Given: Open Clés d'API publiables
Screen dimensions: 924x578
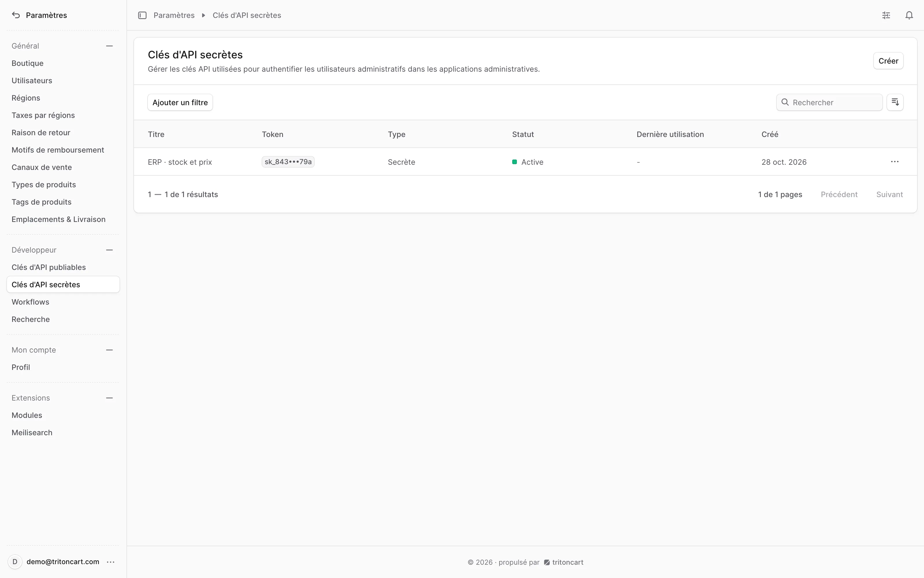Looking at the screenshot, I should pos(63,267).
